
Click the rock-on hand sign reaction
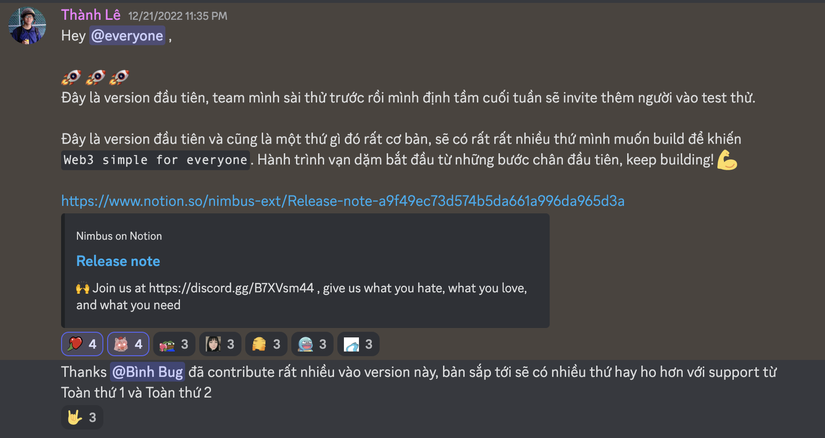pos(82,417)
